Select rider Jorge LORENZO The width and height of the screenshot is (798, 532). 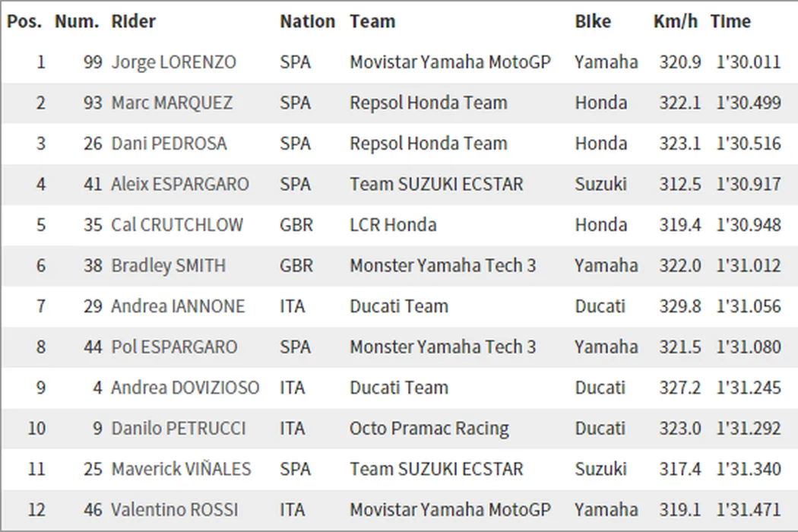(x=174, y=62)
